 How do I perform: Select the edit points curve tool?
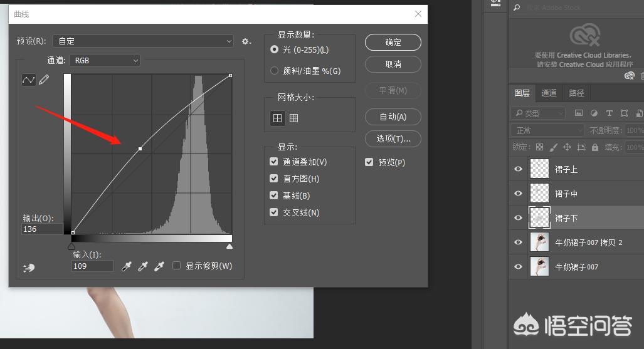click(x=28, y=80)
